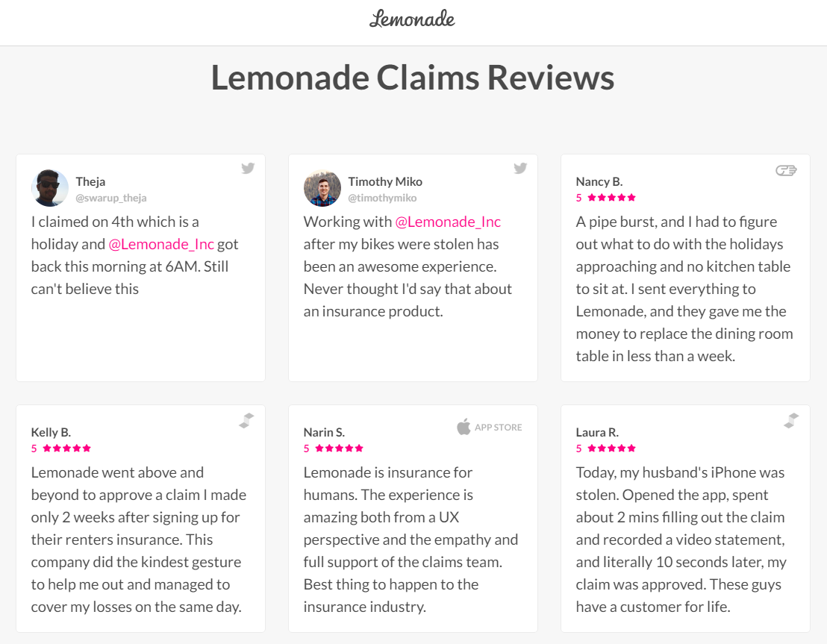Click the Lemonade Claims Reviews heading

click(x=413, y=78)
